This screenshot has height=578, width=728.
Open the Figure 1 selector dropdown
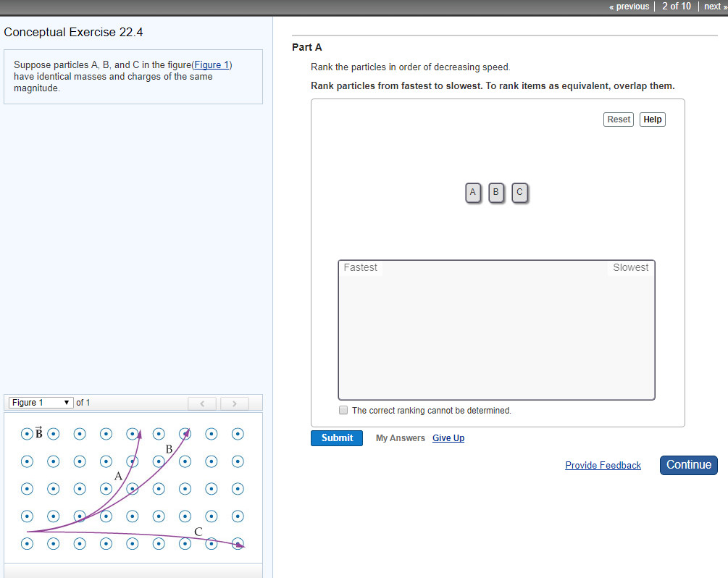pos(41,402)
